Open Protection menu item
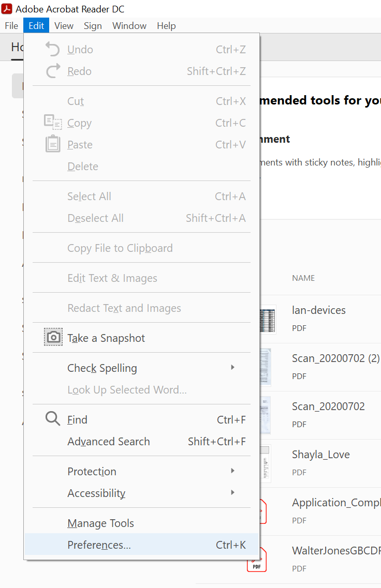The width and height of the screenshot is (381, 588). coord(141,471)
